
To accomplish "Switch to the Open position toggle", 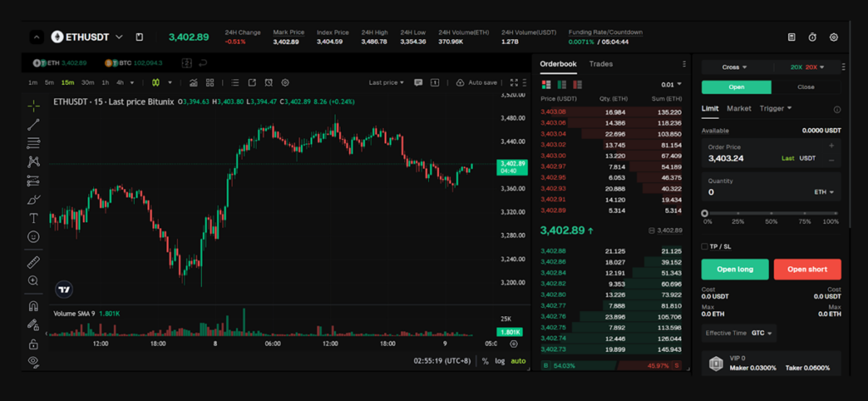I will (x=737, y=87).
